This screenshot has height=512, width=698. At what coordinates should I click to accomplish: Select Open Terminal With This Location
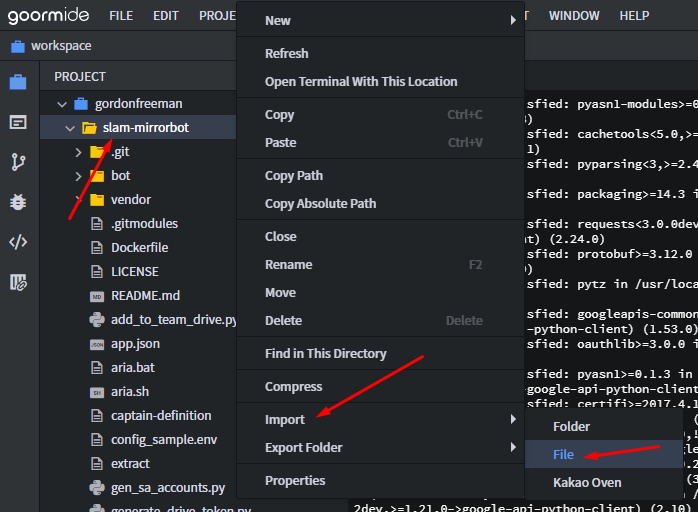coord(361,82)
